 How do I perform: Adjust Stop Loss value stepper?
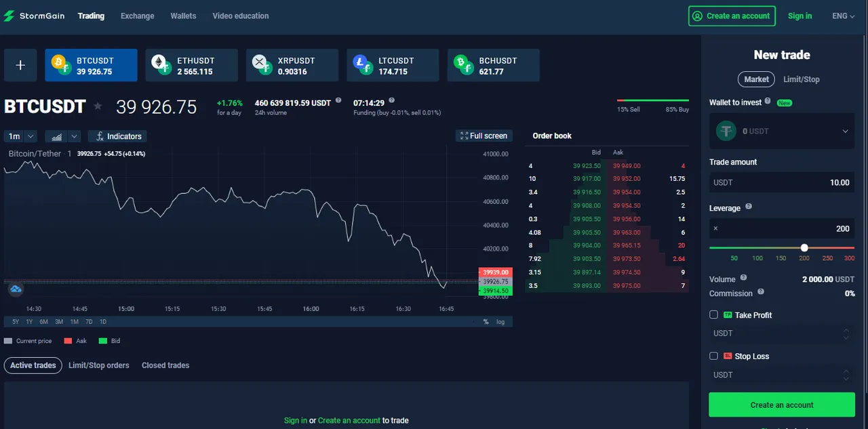click(846, 375)
